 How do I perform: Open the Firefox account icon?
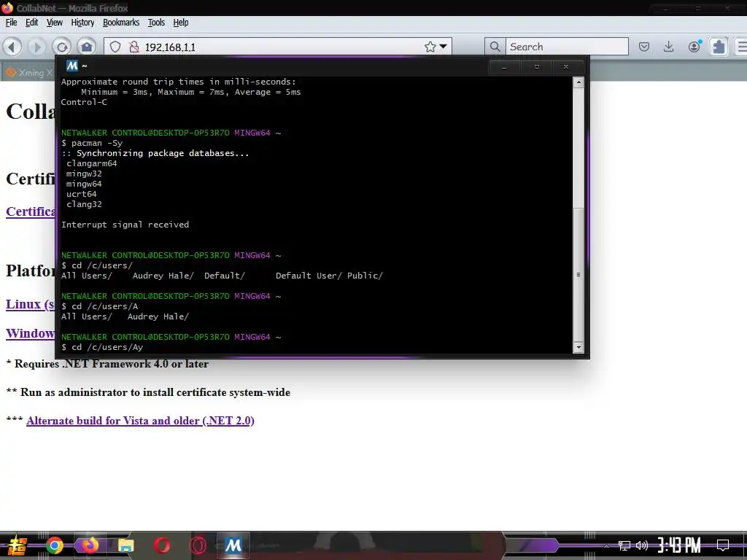[x=694, y=46]
